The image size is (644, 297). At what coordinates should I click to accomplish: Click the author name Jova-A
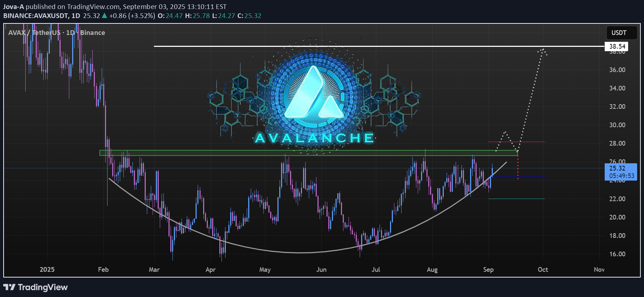tap(13, 6)
